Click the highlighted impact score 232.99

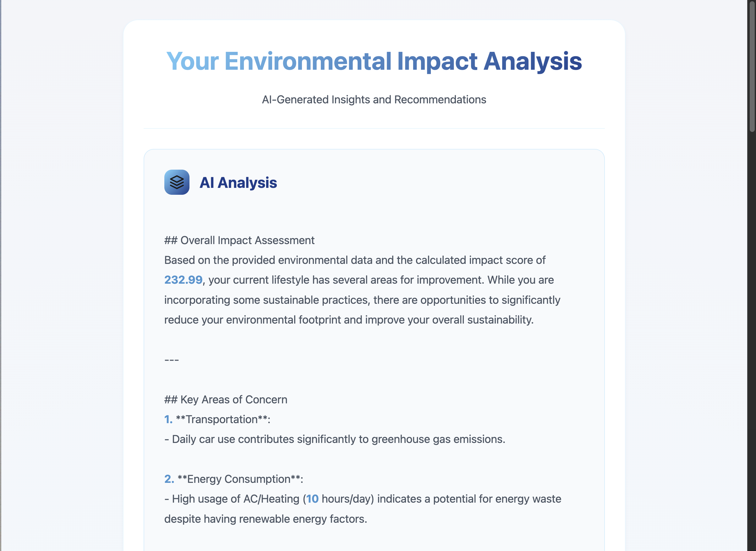[183, 280]
